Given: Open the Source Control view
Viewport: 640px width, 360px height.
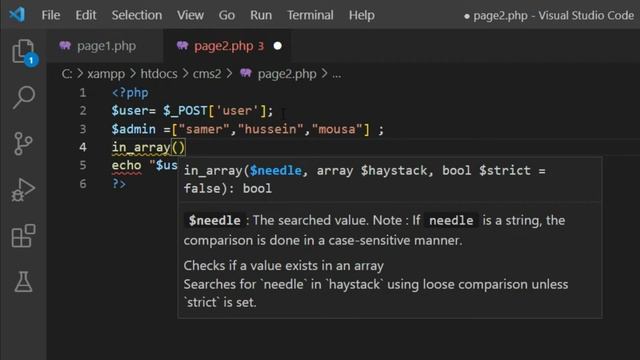Looking at the screenshot, I should coord(23,144).
